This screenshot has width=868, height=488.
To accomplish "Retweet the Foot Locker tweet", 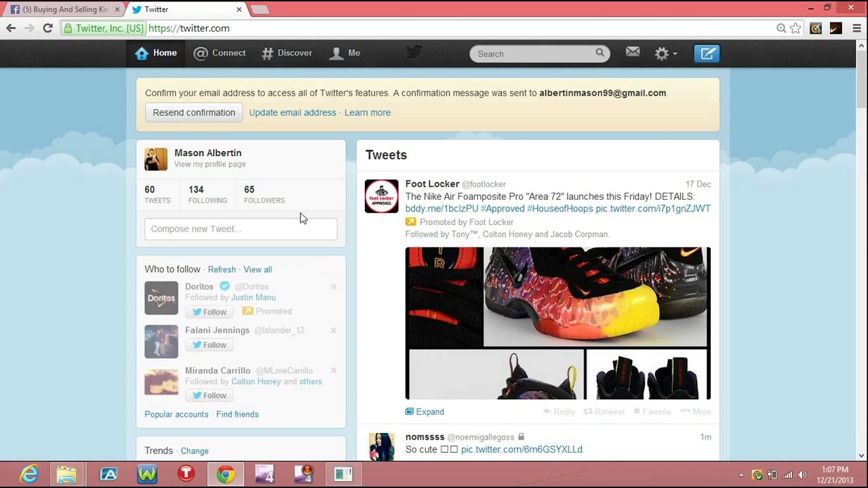I will click(604, 412).
